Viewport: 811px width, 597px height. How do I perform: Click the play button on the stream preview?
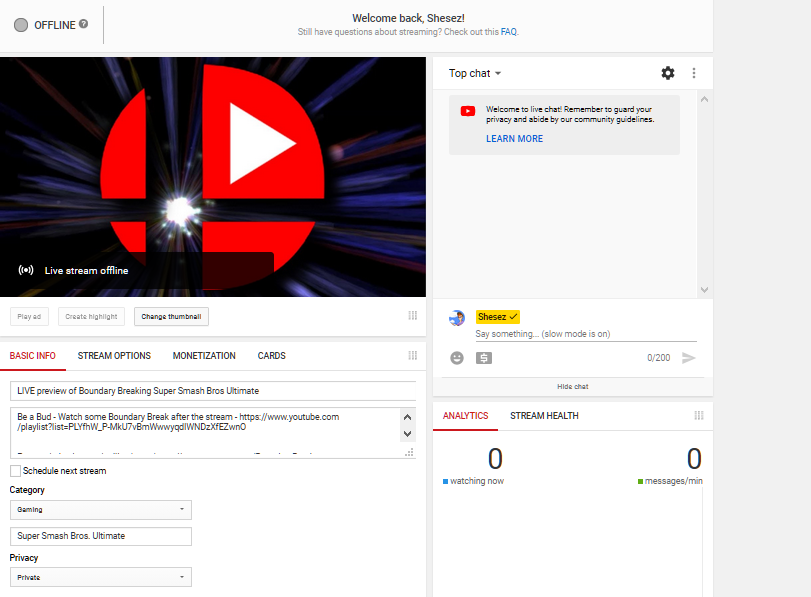pyautogui.click(x=262, y=144)
